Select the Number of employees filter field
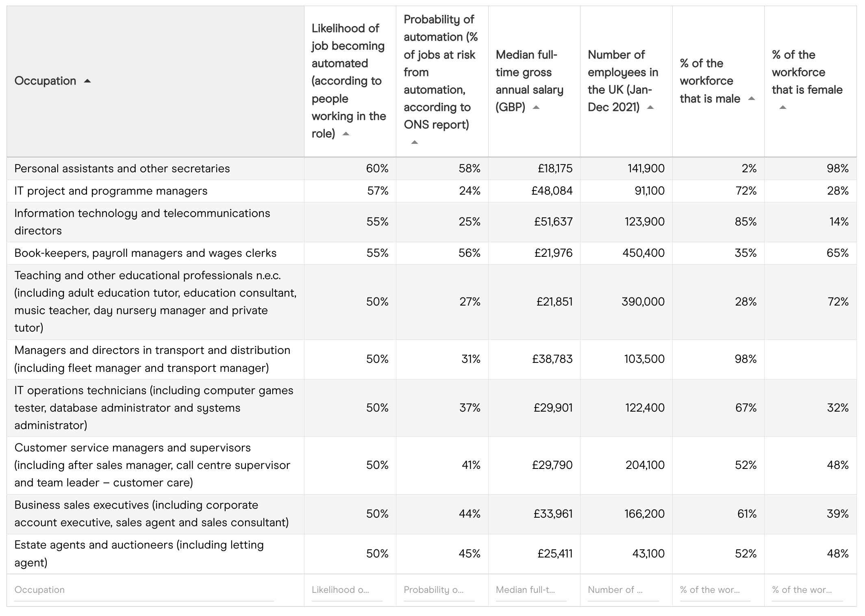The image size is (865, 616). (x=623, y=590)
